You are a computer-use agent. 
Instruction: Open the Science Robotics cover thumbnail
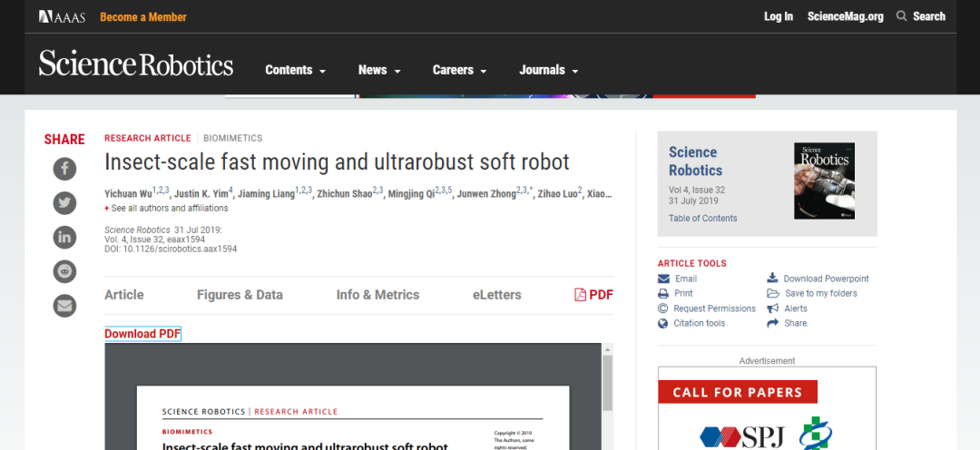(824, 181)
